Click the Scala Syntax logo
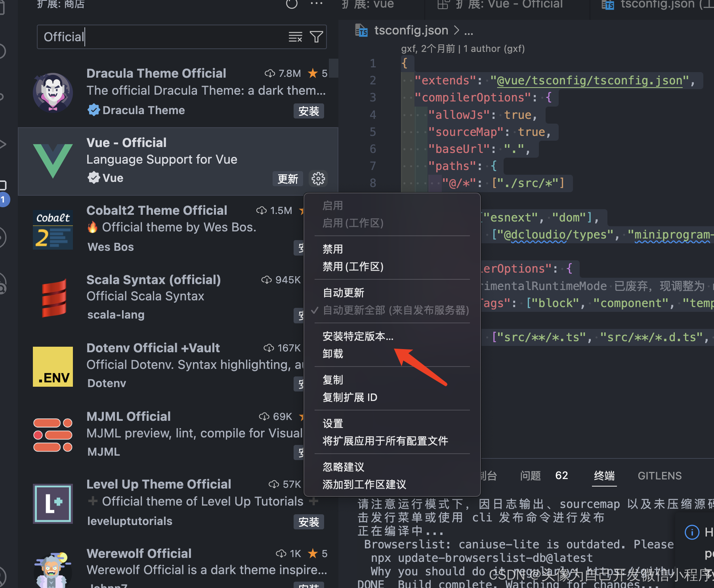This screenshot has width=714, height=588. 54,298
